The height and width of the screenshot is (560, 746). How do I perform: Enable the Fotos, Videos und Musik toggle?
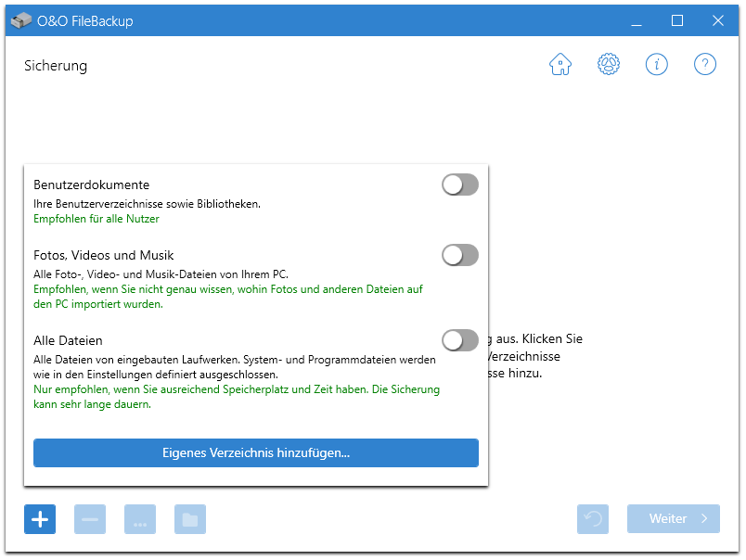tap(460, 255)
